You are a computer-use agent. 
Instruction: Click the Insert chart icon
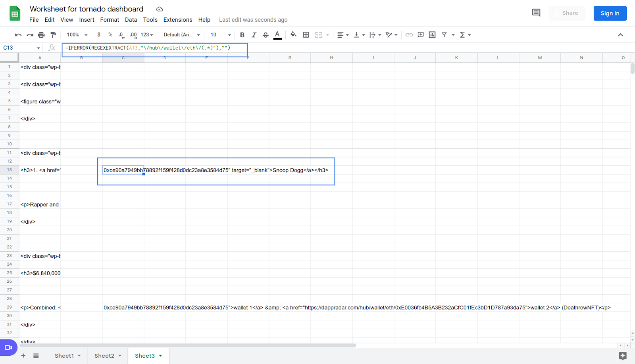432,35
